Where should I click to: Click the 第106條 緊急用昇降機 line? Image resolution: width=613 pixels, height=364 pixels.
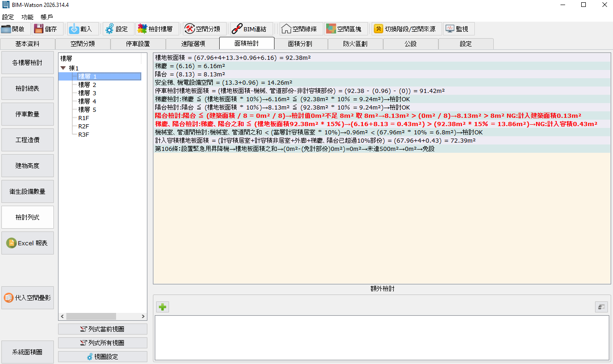[382, 149]
